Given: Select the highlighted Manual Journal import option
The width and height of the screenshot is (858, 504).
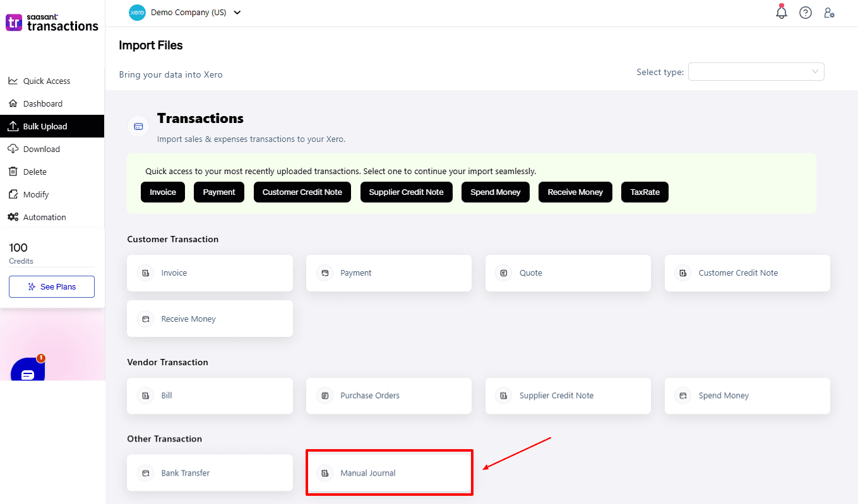Looking at the screenshot, I should click(x=389, y=472).
